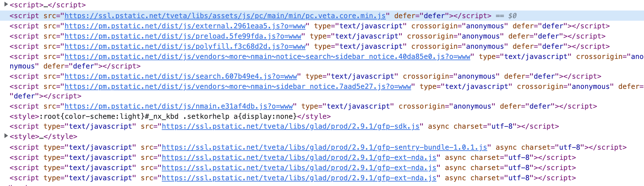The width and height of the screenshot is (644, 186).
Task: Open the polyfill.f3c68d2d.js script link
Action: point(185,46)
